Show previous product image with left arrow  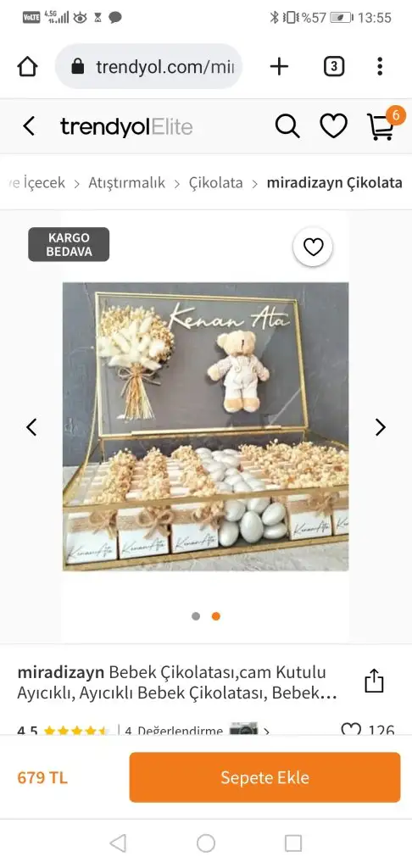(31, 427)
